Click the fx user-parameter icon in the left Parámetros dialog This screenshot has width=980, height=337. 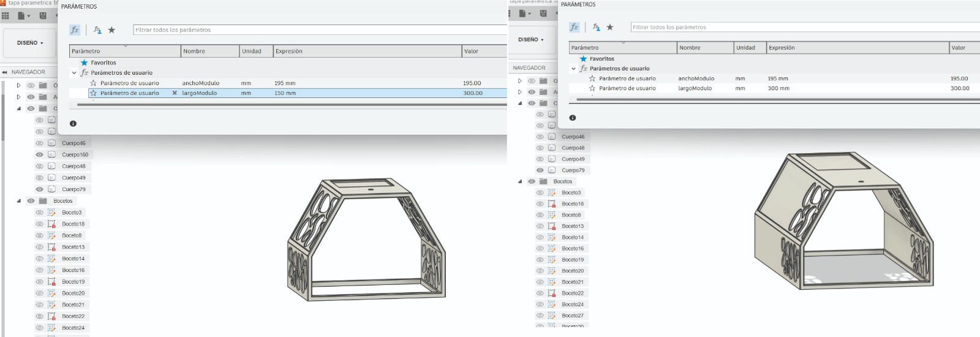[75, 29]
